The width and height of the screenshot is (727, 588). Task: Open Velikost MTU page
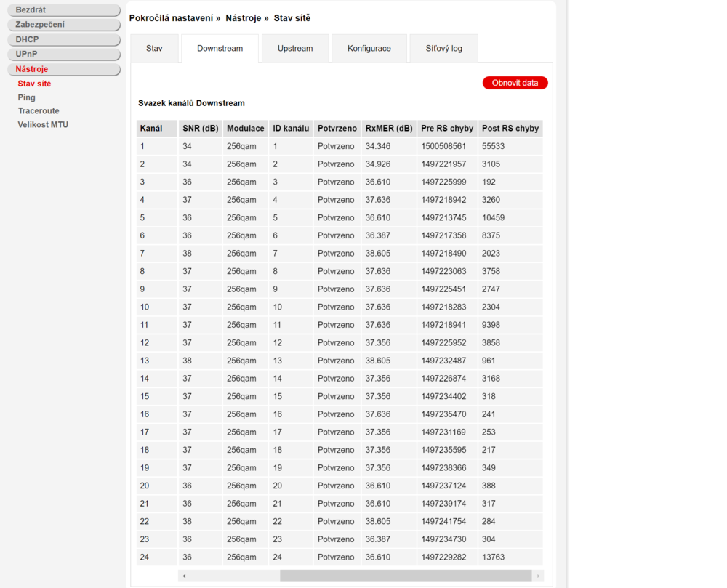[x=43, y=125]
